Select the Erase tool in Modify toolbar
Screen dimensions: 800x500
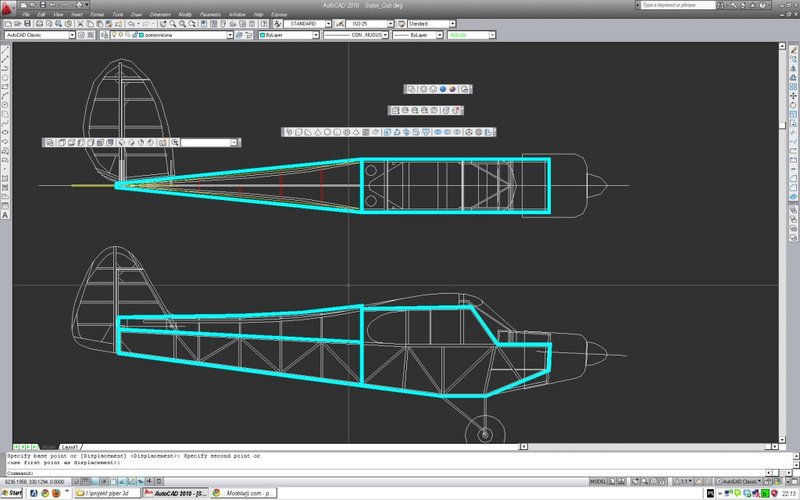[793, 50]
